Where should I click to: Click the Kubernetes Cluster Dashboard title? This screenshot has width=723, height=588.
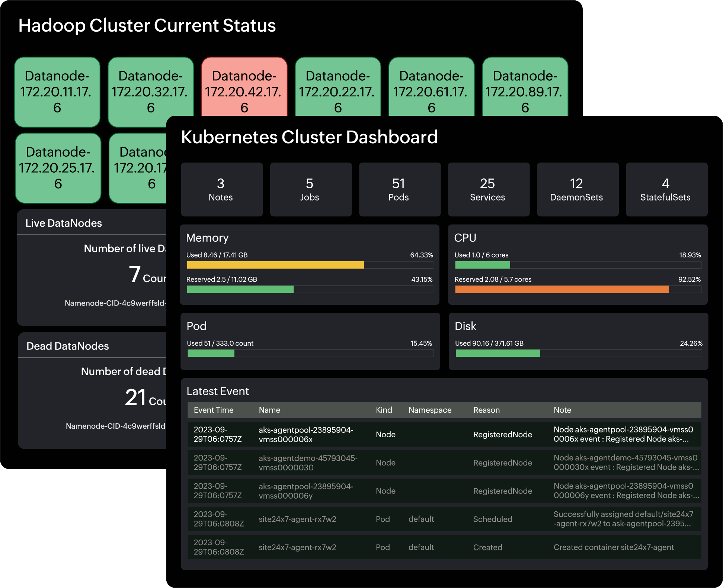click(309, 137)
